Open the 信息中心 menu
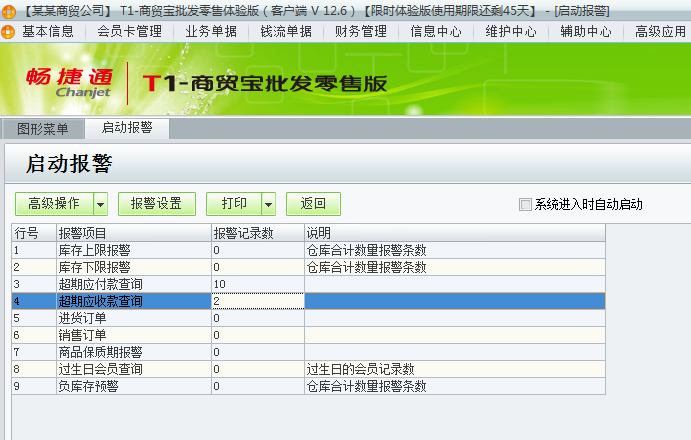The height and width of the screenshot is (440, 691). [436, 32]
